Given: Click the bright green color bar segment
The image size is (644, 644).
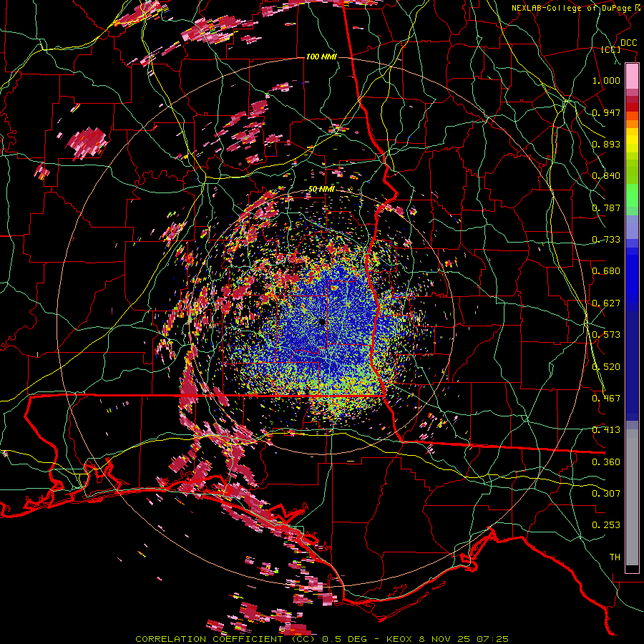Looking at the screenshot, I should pos(632,195).
